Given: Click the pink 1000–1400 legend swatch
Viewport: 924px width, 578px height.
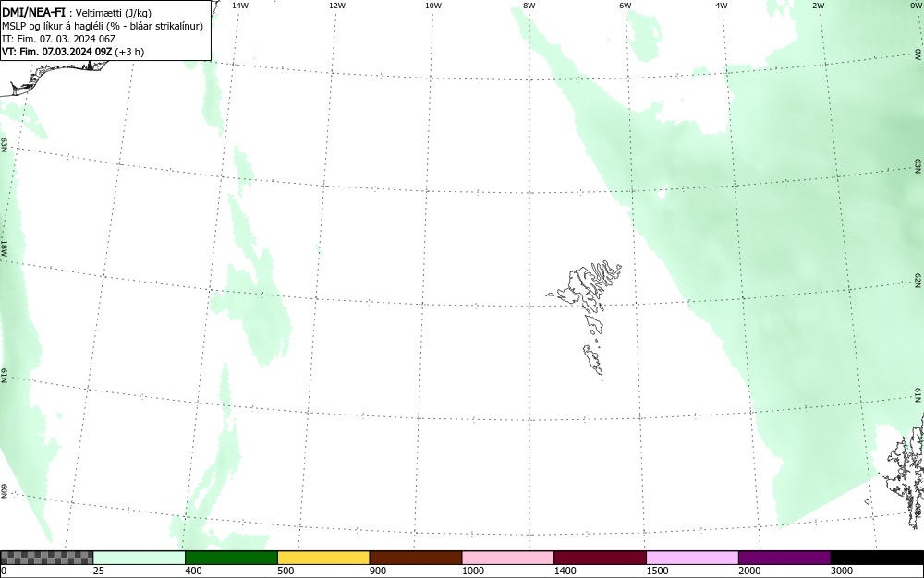Looking at the screenshot, I should [508, 558].
